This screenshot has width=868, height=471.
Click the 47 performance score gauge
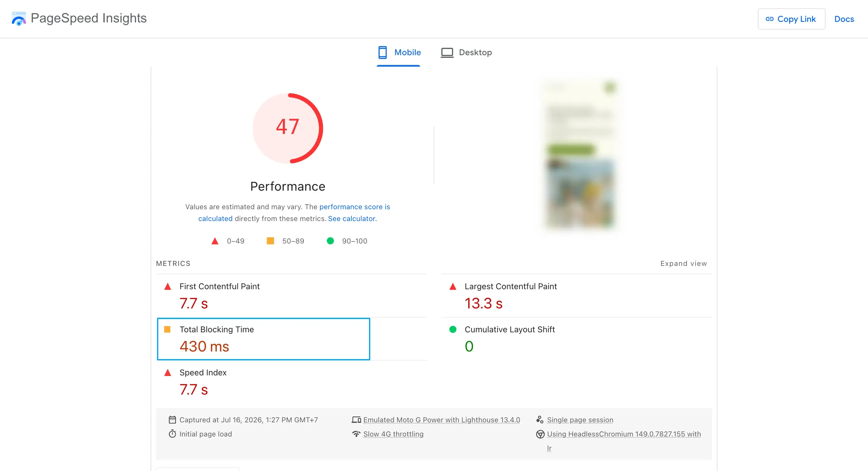(x=288, y=128)
